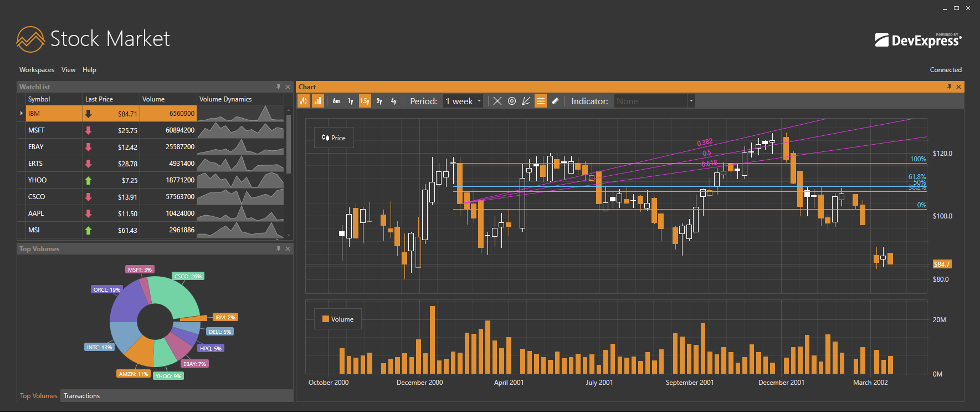Screen dimensions: 980x412
Task: Toggle Fibonacci retracement lines tool
Action: (x=541, y=101)
